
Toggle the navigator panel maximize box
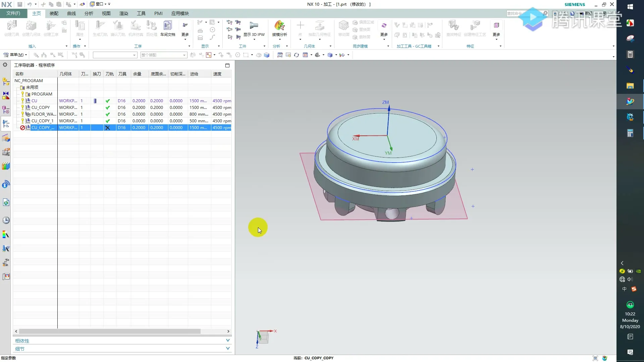point(227,65)
